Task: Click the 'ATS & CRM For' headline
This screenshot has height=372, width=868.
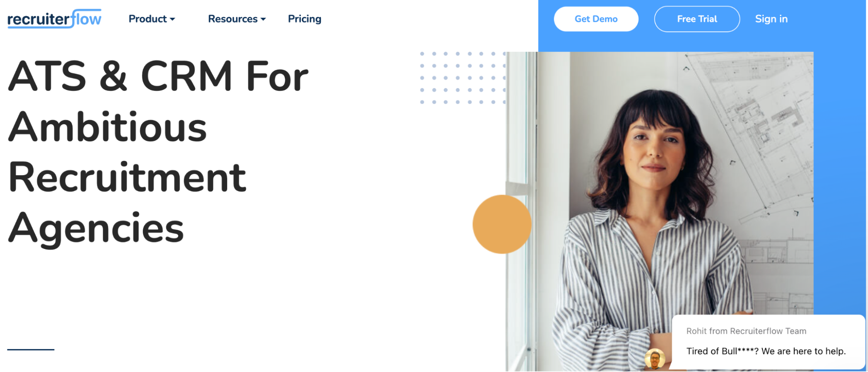Action: [158, 76]
